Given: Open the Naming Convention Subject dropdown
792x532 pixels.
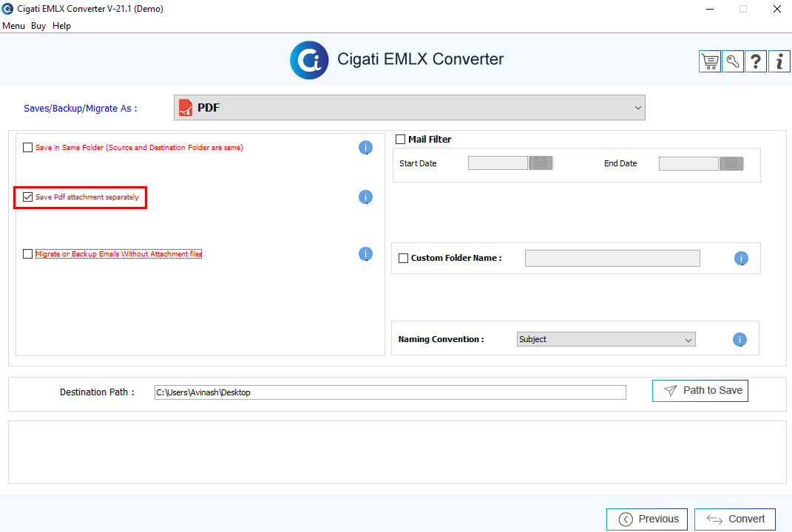Looking at the screenshot, I should 606,339.
